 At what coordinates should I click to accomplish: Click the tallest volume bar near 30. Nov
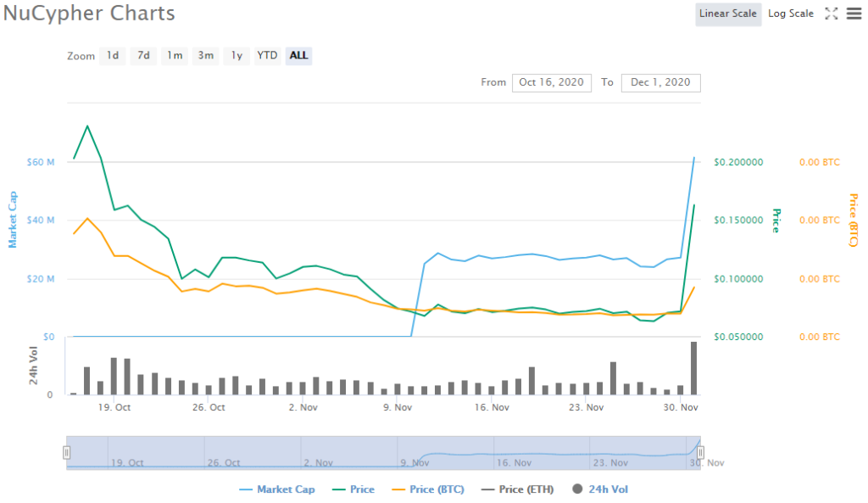pyautogui.click(x=693, y=368)
